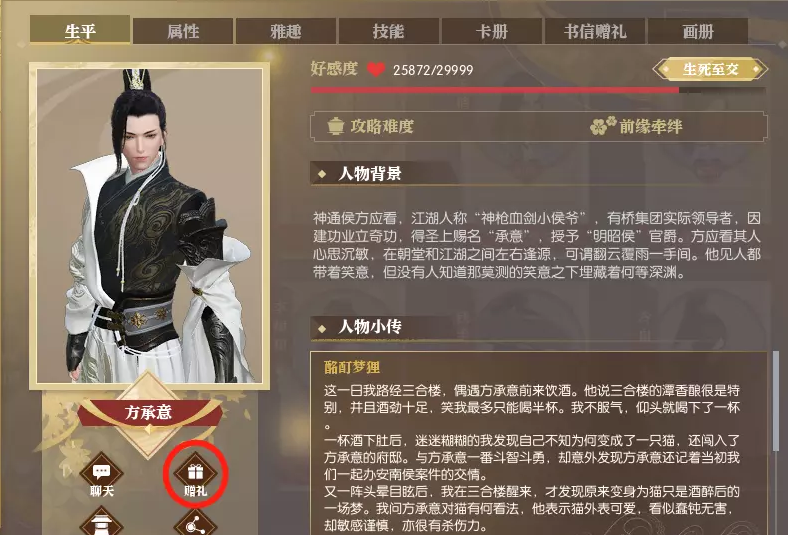View the 画册 tab
This screenshot has width=788, height=535.
pos(698,32)
